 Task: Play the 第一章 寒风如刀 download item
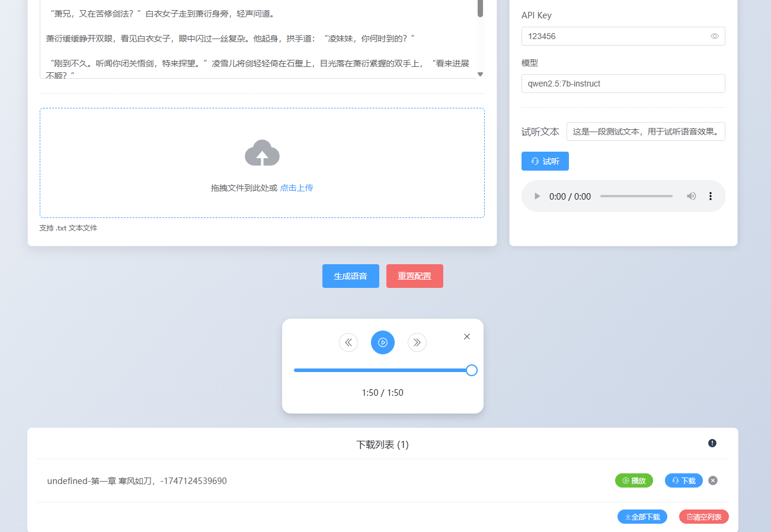(x=634, y=480)
